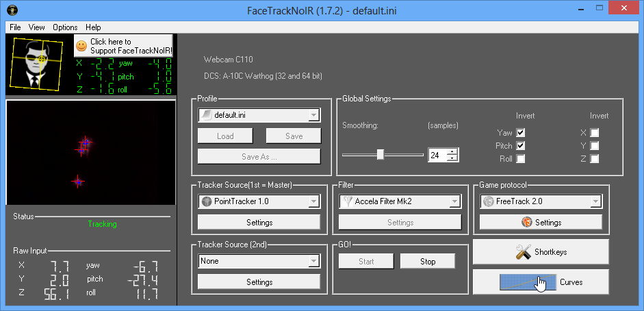This screenshot has width=644, height=311.
Task: Expand the default.ini profile dropdown
Action: tap(313, 115)
